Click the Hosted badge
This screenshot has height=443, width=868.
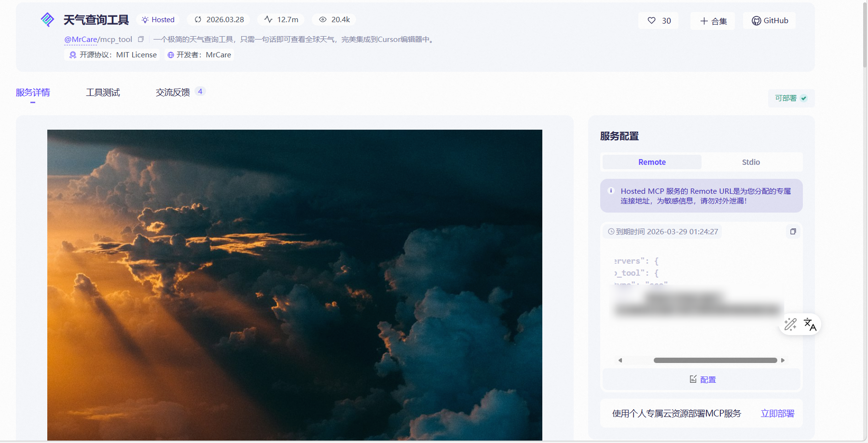158,20
